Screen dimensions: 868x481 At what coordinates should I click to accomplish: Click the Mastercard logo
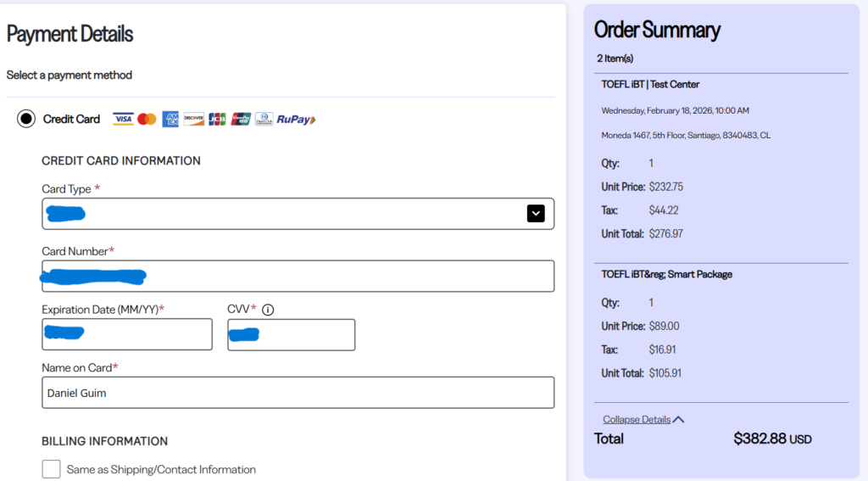147,119
